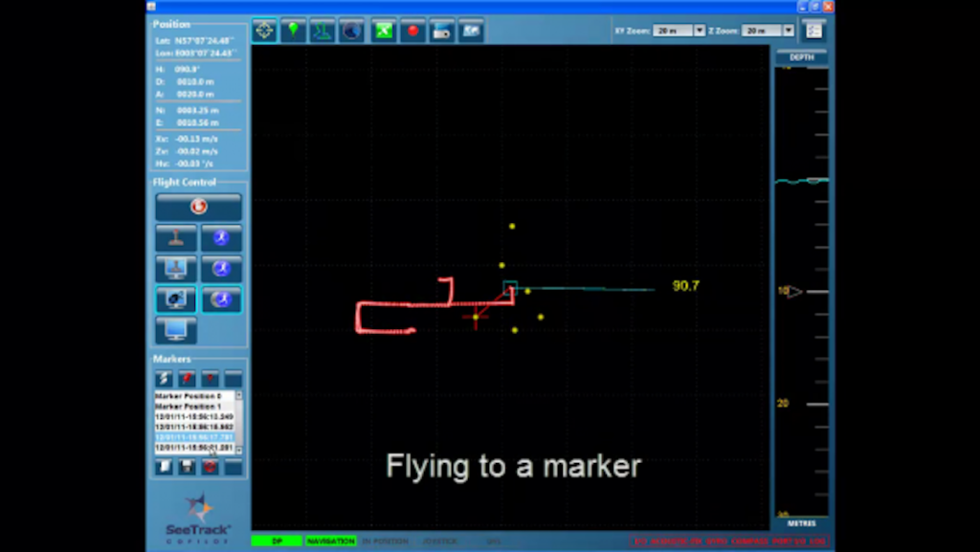The image size is (980, 552).
Task: Click the blank button beside delete marker
Action: click(234, 467)
